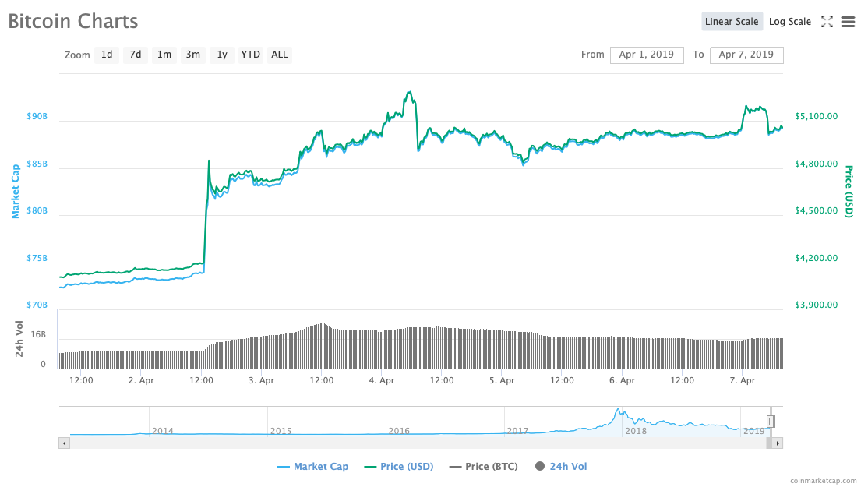Image resolution: width=868 pixels, height=487 pixels.
Task: Click the 3. Apr x-axis label
Action: click(x=261, y=381)
